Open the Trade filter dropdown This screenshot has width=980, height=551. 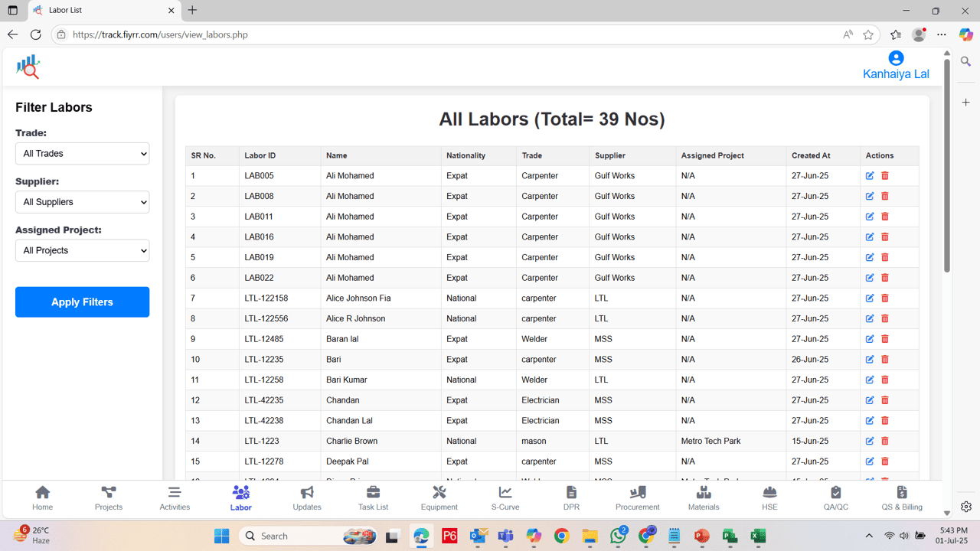point(82,153)
